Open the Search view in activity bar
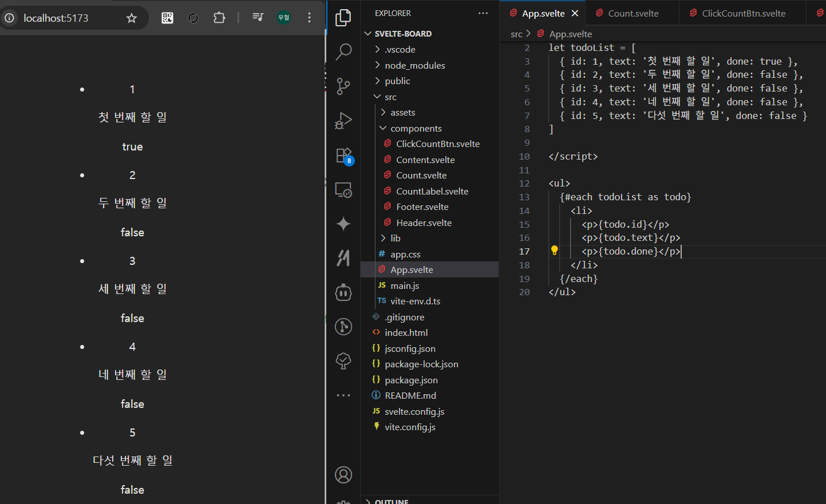The image size is (826, 504). tap(343, 52)
